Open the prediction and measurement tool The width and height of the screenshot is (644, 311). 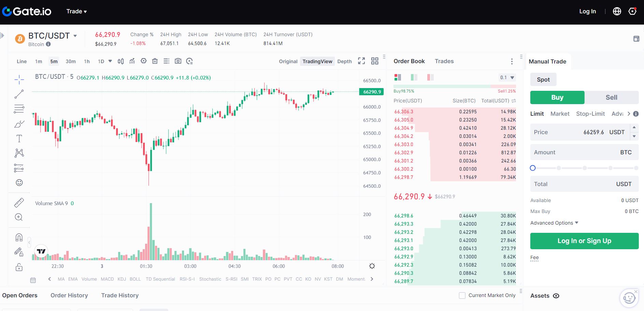pyautogui.click(x=19, y=168)
